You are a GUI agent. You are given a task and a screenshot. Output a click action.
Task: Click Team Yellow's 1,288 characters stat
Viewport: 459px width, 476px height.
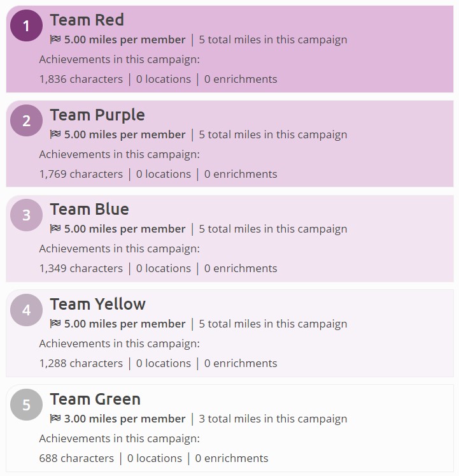81,363
